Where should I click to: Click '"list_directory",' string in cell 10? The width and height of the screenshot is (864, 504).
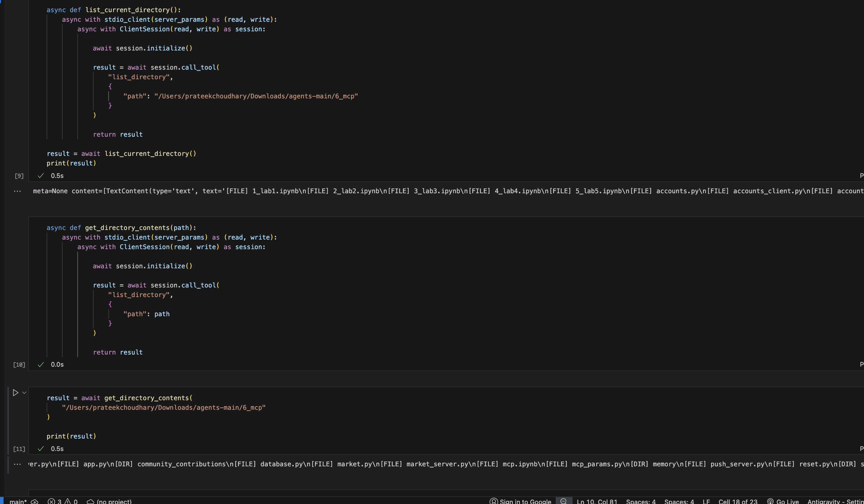[141, 295]
